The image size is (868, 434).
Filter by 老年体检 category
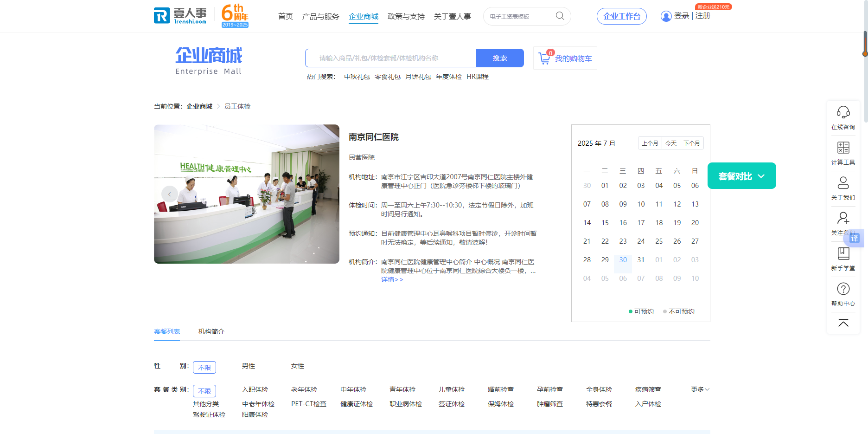click(304, 389)
